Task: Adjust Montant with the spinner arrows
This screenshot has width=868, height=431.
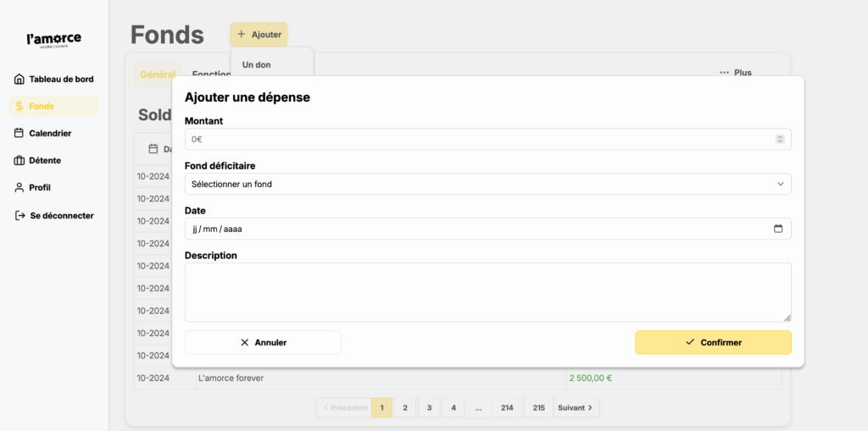Action: 780,139
